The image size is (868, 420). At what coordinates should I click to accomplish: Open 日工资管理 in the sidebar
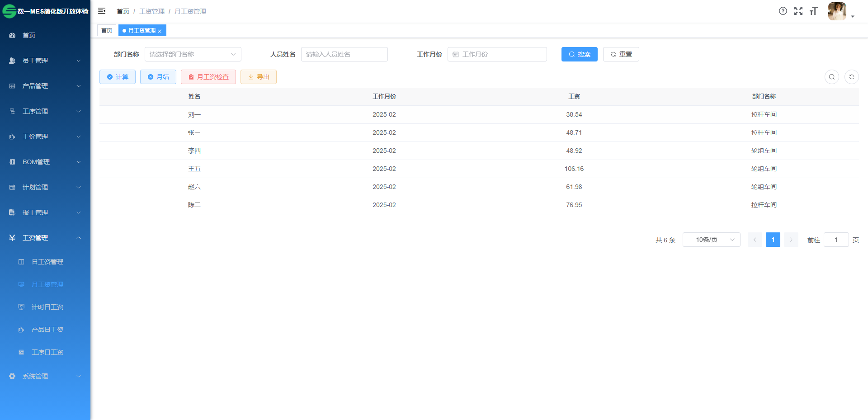pyautogui.click(x=47, y=262)
